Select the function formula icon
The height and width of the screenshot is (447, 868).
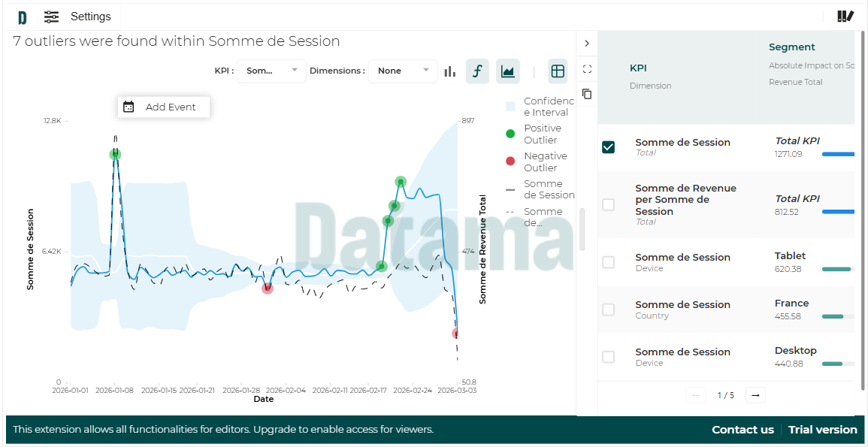pyautogui.click(x=477, y=71)
